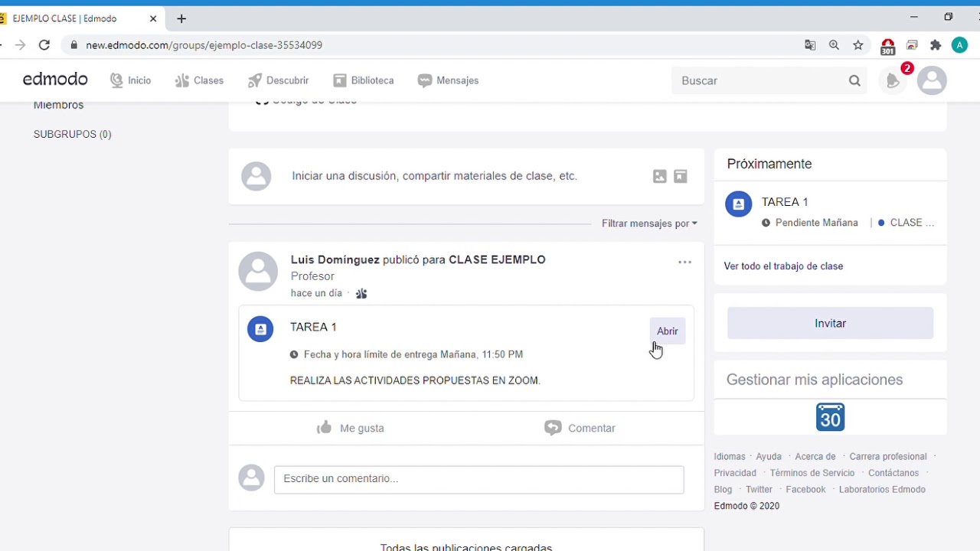Click 'Acerca de' footer link

(x=815, y=457)
